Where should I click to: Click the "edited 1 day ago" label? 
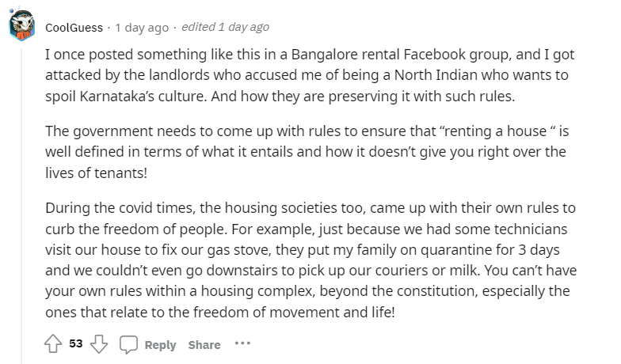click(x=225, y=27)
